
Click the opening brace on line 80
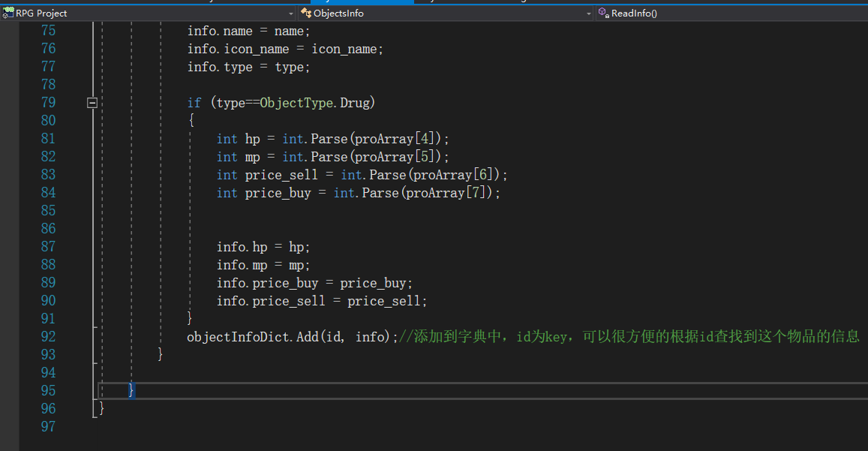pos(191,120)
